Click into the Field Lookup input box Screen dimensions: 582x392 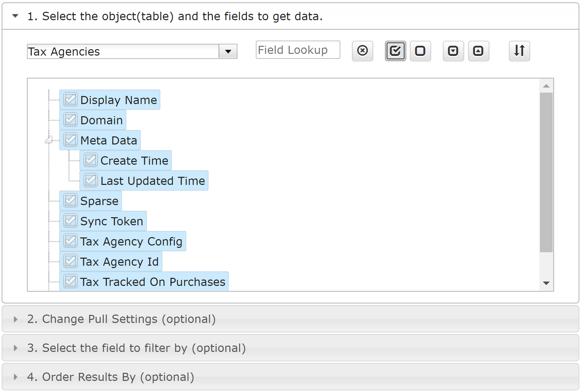(298, 50)
